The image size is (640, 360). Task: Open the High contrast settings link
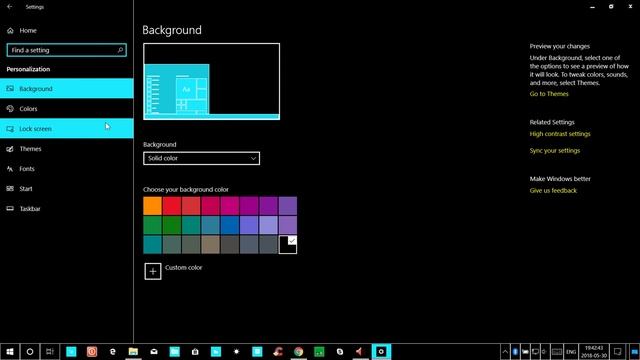tap(560, 134)
